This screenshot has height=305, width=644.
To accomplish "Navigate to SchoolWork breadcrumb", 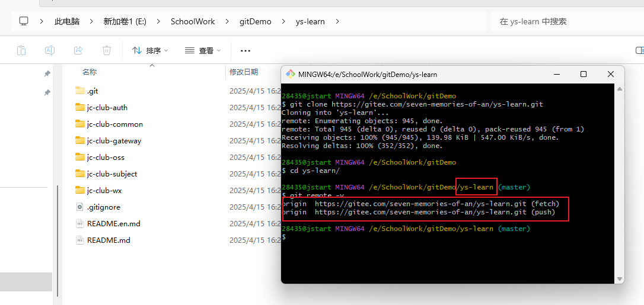I will point(193,21).
